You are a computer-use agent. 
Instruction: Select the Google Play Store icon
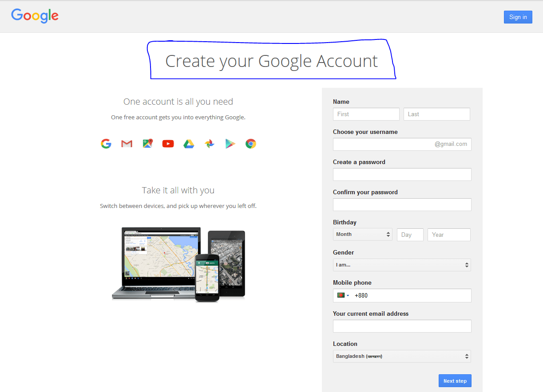click(x=230, y=143)
